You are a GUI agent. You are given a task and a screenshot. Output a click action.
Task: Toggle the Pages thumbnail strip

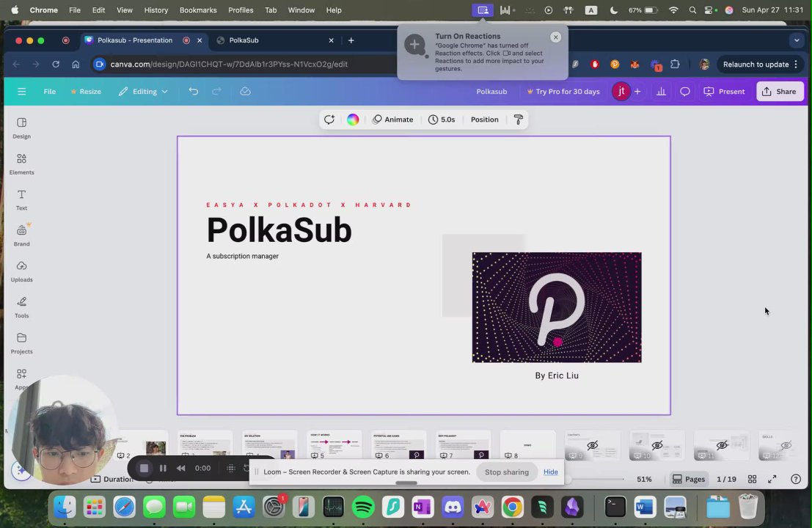[x=689, y=480]
